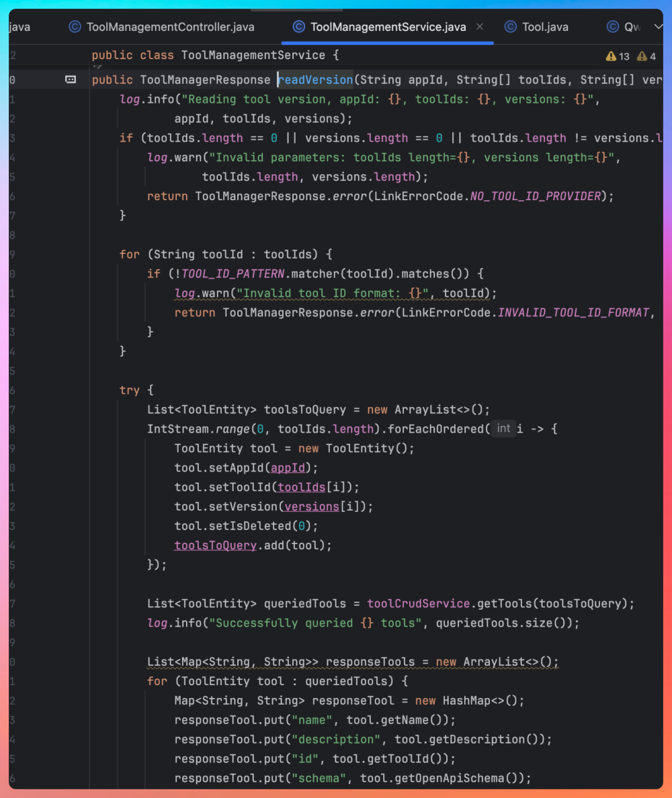Click the class icon on ToolManagementService.java tab

298,27
